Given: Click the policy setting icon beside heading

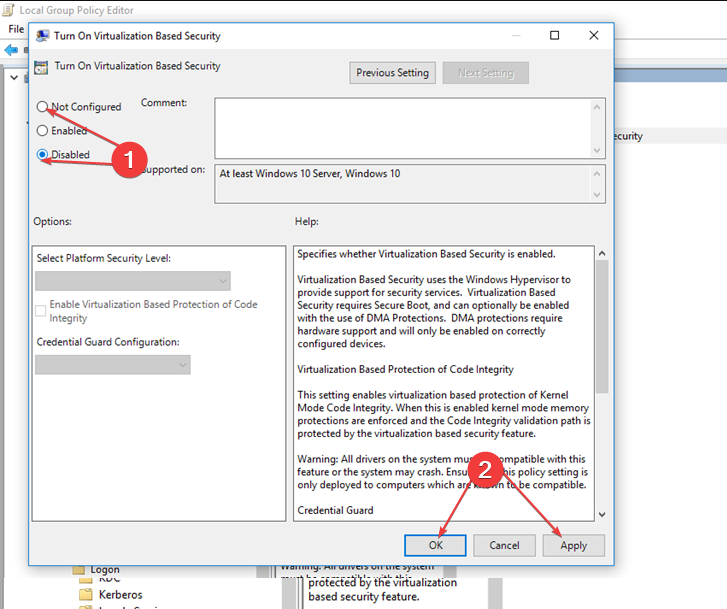Looking at the screenshot, I should click(41, 67).
